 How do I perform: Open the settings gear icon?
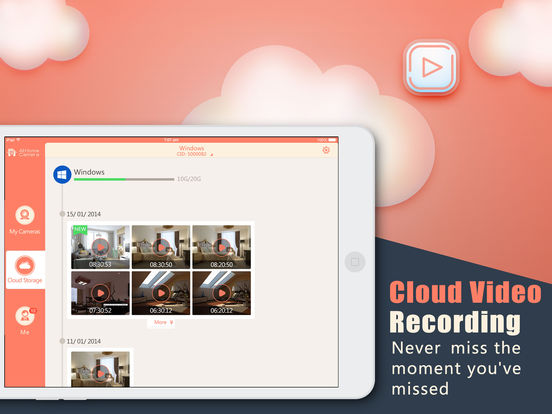326,150
